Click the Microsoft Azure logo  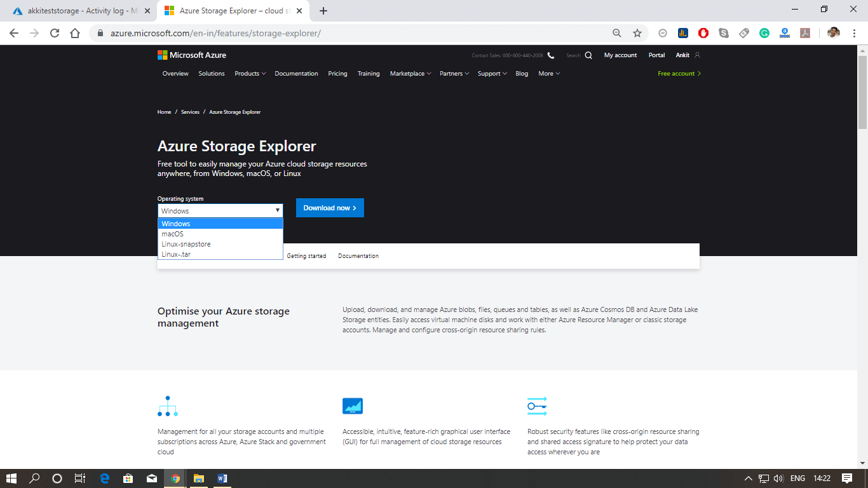(192, 55)
